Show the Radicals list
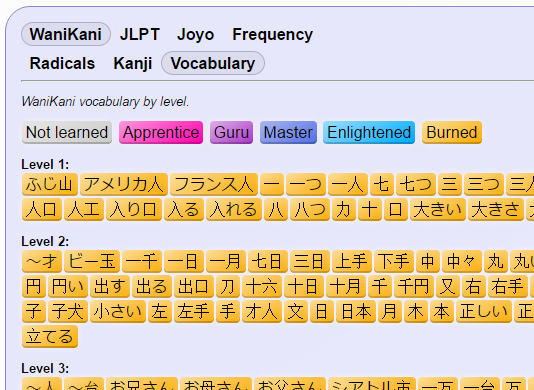 (62, 63)
